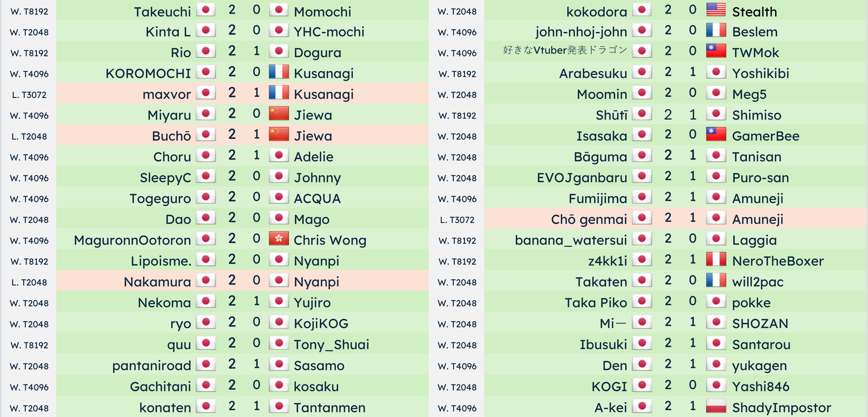This screenshot has width=868, height=417.
Task: Click the Taiwan flag beside GamerBee
Action: [716, 134]
